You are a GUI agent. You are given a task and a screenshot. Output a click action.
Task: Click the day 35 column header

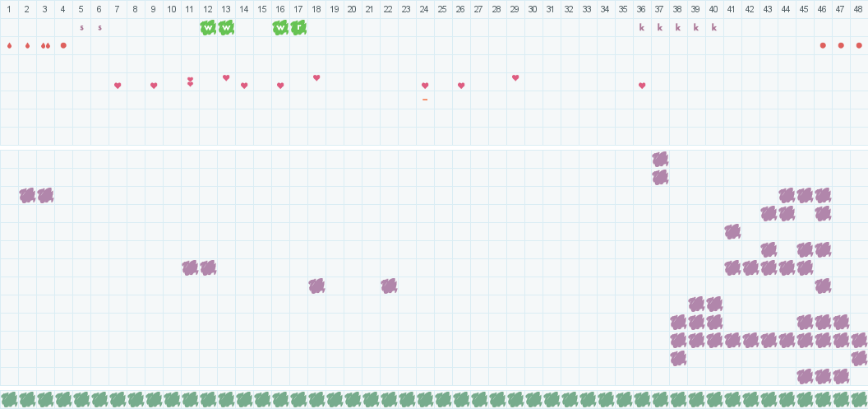[x=624, y=9]
